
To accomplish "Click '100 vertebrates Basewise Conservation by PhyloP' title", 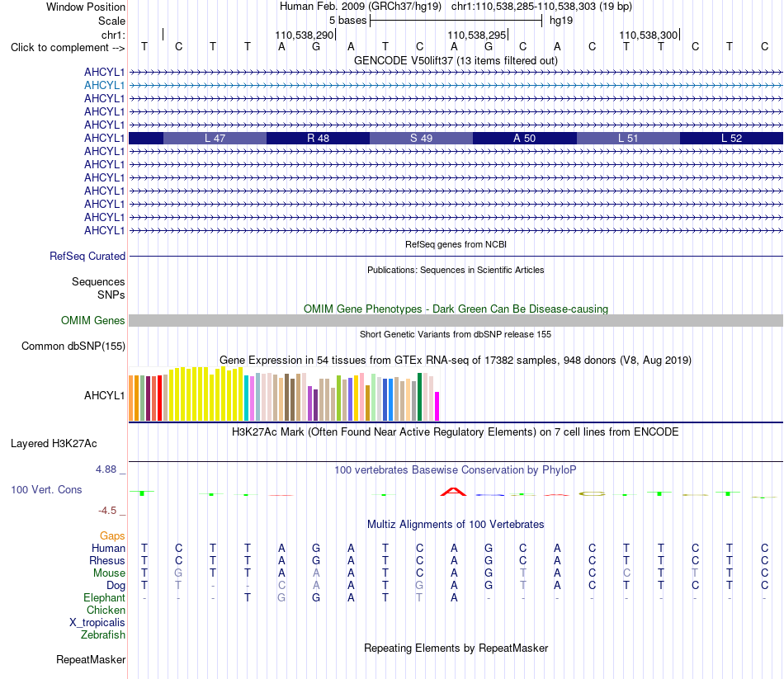I will (456, 470).
